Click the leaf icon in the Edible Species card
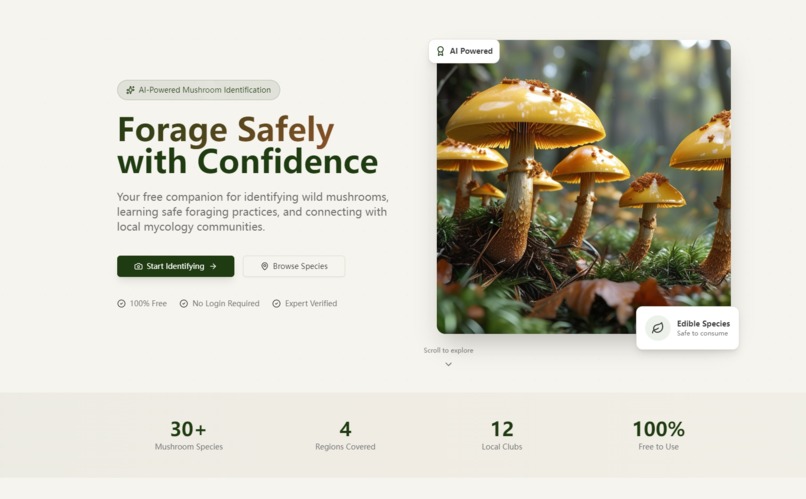This screenshot has width=806, height=499. click(658, 328)
